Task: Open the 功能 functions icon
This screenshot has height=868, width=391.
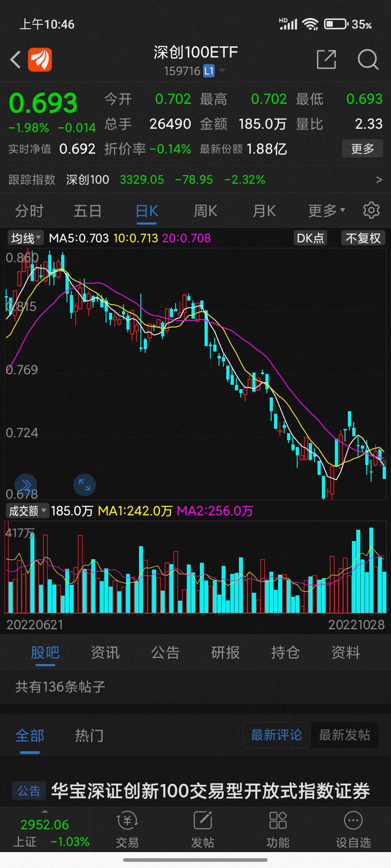Action: tap(278, 830)
